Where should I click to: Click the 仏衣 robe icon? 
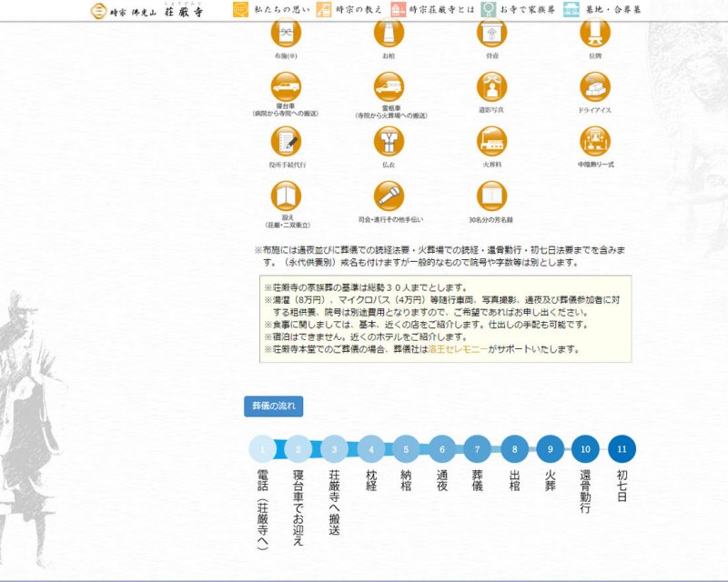[389, 141]
